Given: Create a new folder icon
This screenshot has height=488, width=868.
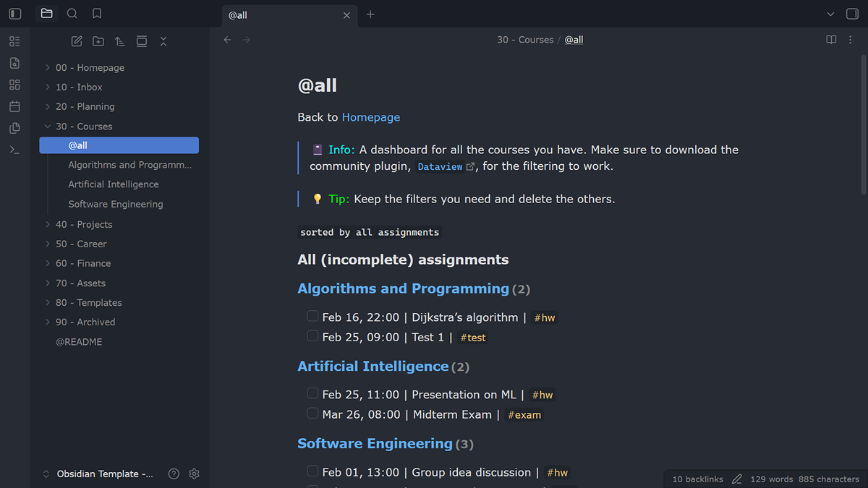Looking at the screenshot, I should tap(98, 41).
